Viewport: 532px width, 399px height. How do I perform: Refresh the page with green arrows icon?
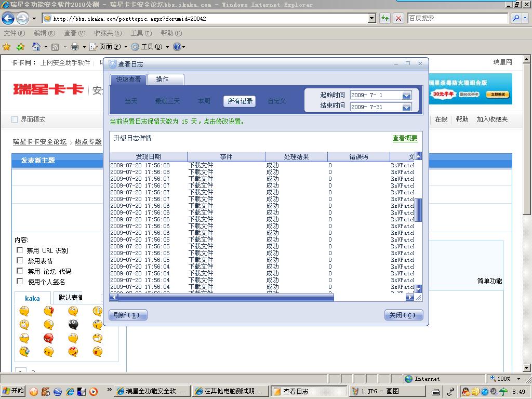pos(385,18)
